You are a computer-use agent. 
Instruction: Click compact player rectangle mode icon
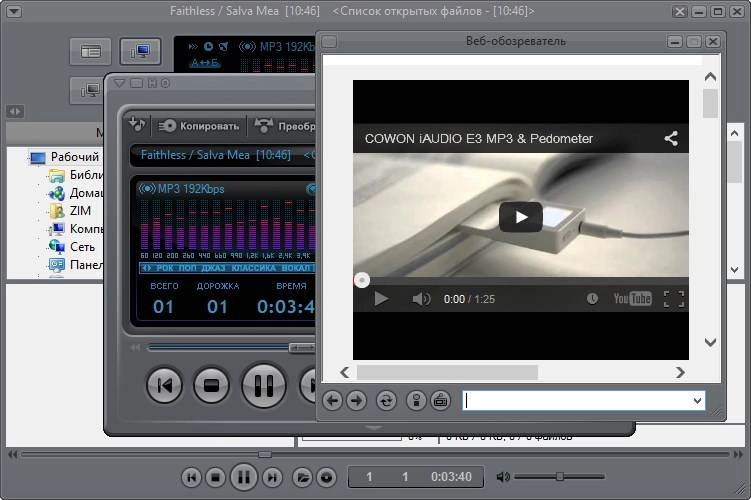137,83
